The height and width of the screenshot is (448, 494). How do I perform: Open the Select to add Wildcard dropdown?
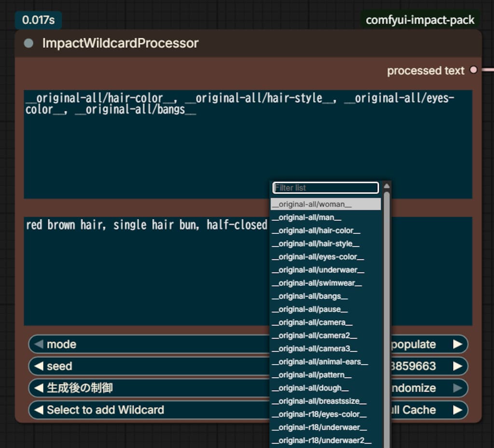[149, 409]
